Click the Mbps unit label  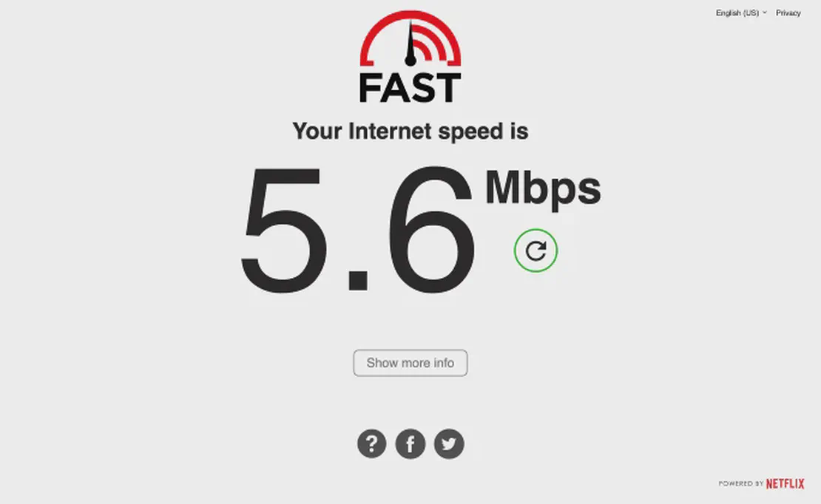[x=543, y=189]
